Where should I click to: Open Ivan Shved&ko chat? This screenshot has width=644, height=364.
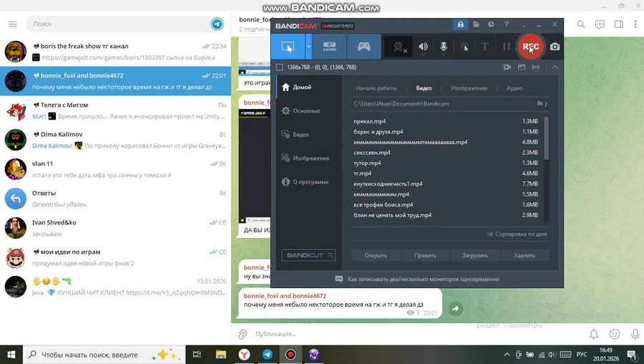(x=115, y=228)
